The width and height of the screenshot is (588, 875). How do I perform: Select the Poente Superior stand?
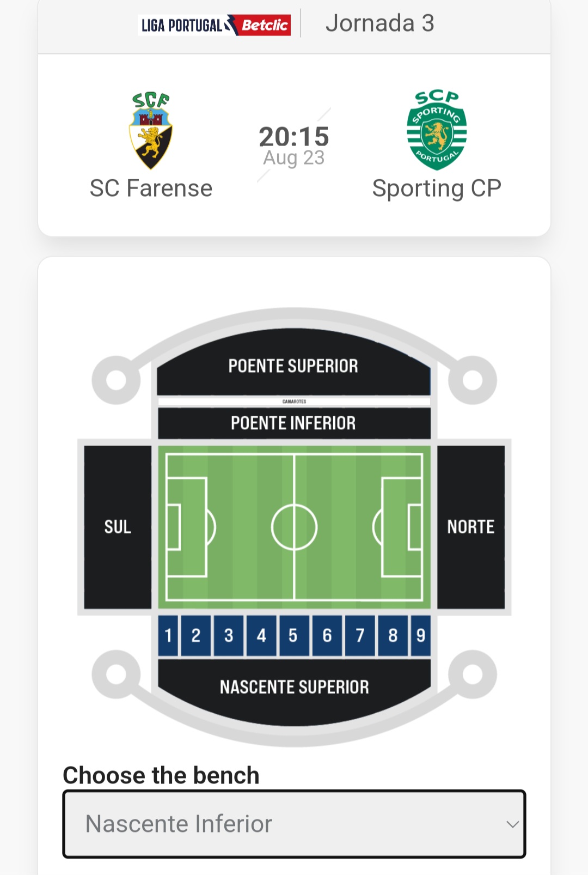293,362
